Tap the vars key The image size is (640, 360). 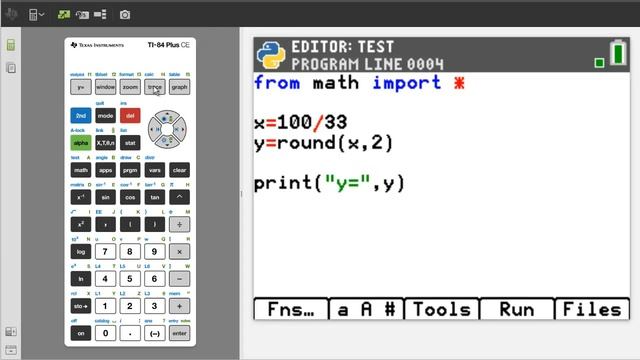point(155,170)
